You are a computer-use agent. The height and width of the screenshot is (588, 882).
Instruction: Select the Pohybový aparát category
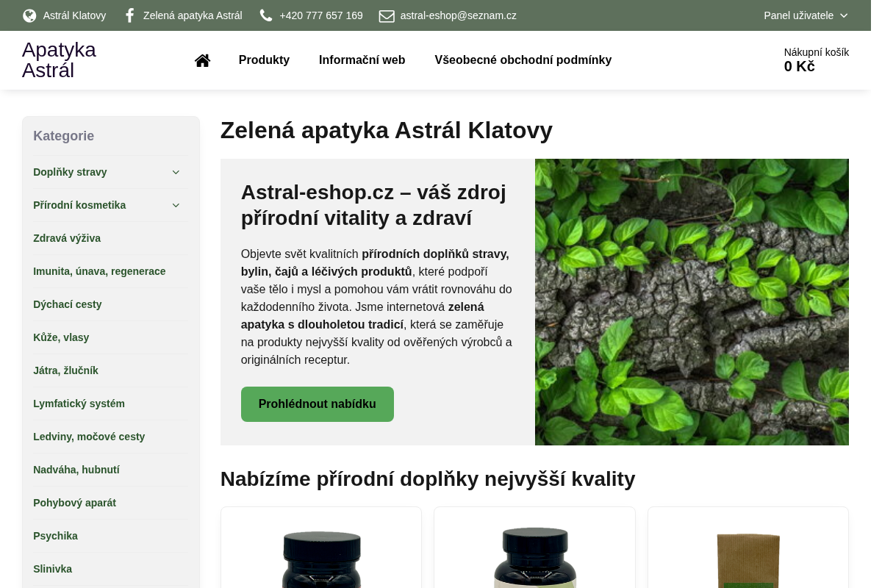tap(74, 503)
